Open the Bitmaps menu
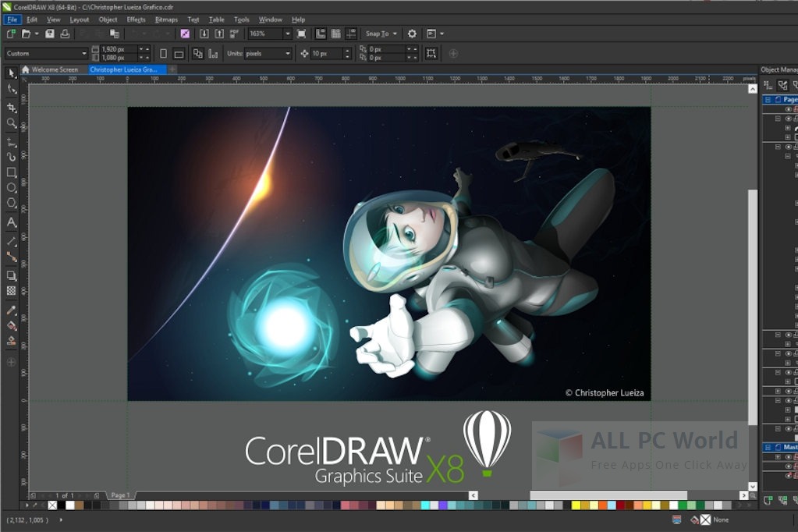This screenshot has width=798, height=532. [166, 20]
